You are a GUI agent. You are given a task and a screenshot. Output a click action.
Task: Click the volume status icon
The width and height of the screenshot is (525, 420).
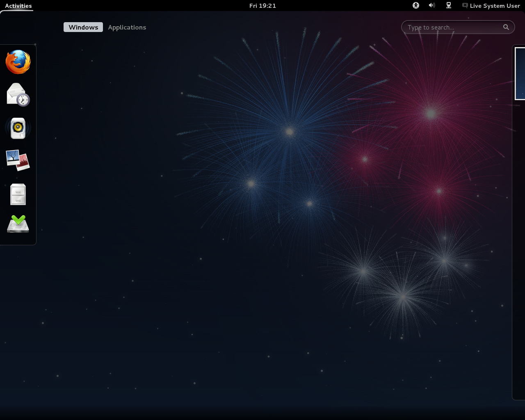431,5
